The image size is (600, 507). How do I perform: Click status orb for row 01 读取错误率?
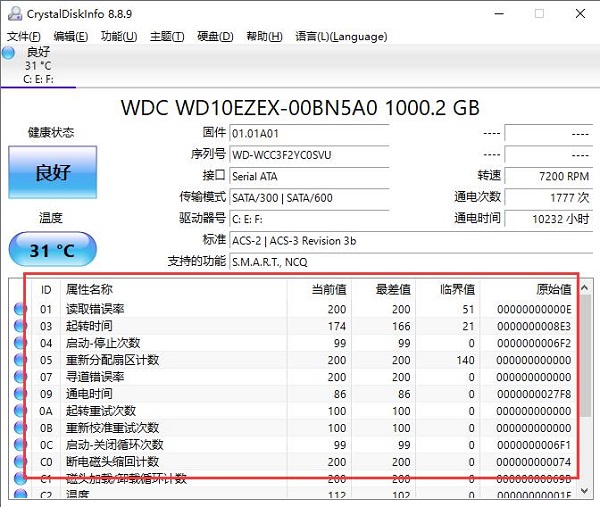pyautogui.click(x=20, y=309)
